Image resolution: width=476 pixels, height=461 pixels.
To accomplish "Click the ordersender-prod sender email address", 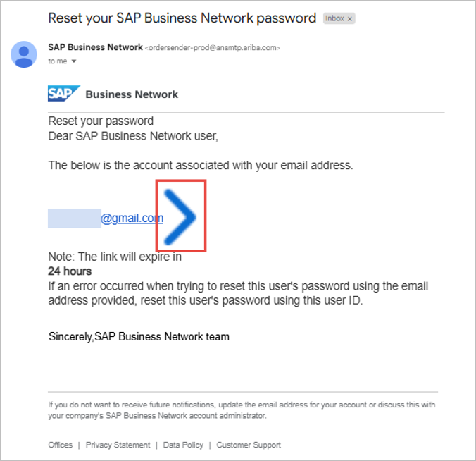I will [x=213, y=48].
